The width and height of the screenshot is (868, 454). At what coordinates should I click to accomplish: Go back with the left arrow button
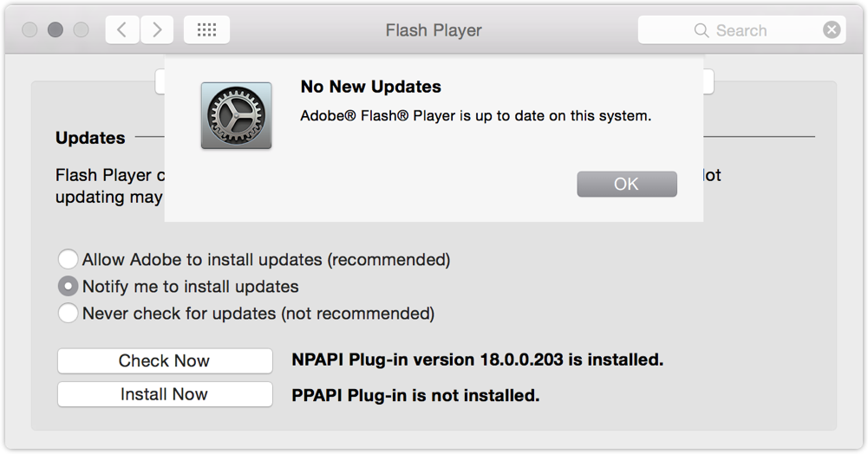click(122, 29)
